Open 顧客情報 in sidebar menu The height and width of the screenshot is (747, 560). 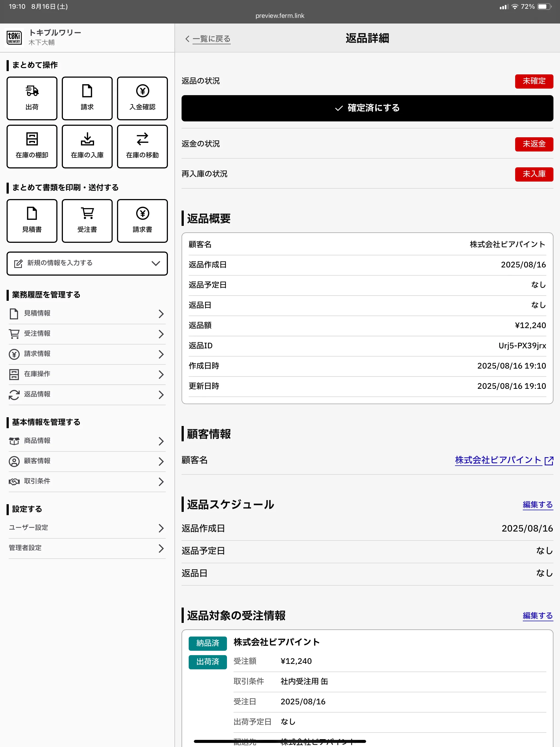tap(87, 461)
